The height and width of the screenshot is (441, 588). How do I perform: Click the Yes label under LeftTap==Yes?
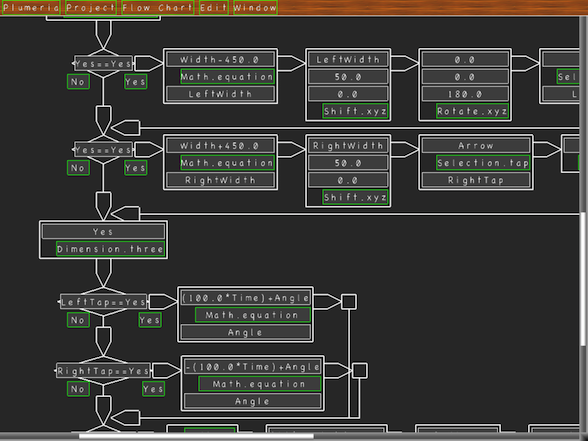[x=150, y=320]
